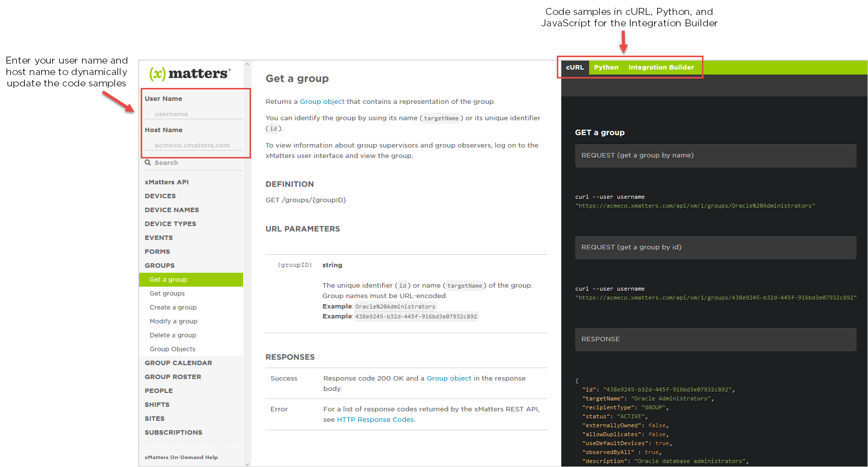Click the DEFINITION section heading

pos(289,184)
